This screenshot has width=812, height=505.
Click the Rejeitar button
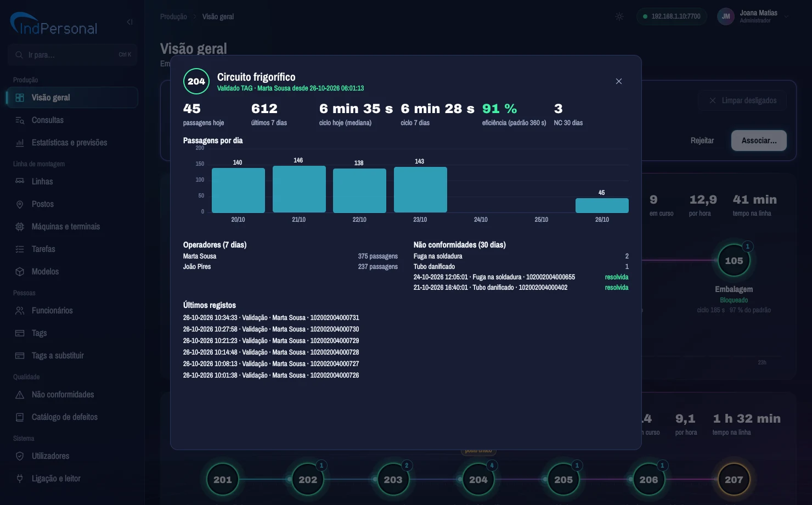pos(702,141)
